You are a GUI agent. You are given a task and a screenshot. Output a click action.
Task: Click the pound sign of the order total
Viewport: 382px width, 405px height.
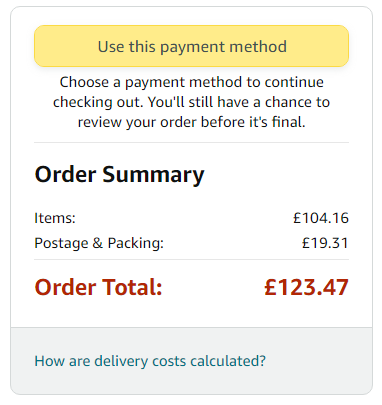[271, 287]
